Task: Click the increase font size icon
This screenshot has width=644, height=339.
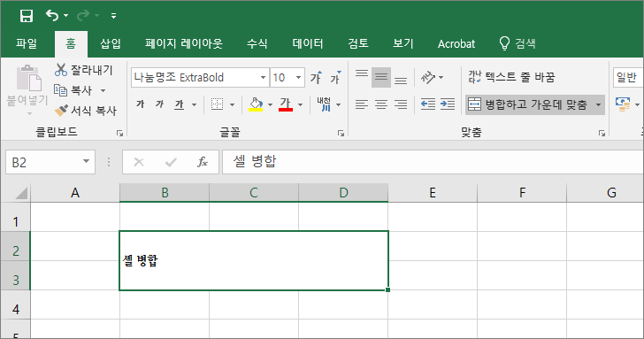Action: [316, 77]
